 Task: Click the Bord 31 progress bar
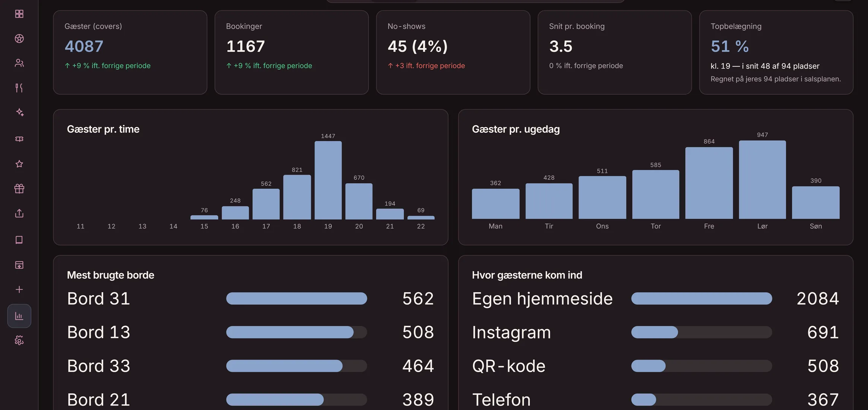tap(297, 299)
